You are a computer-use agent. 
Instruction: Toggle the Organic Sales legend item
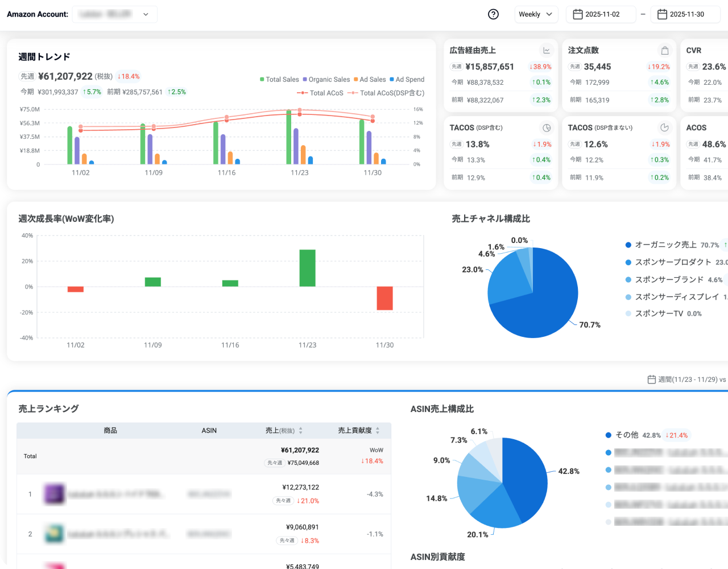point(326,80)
